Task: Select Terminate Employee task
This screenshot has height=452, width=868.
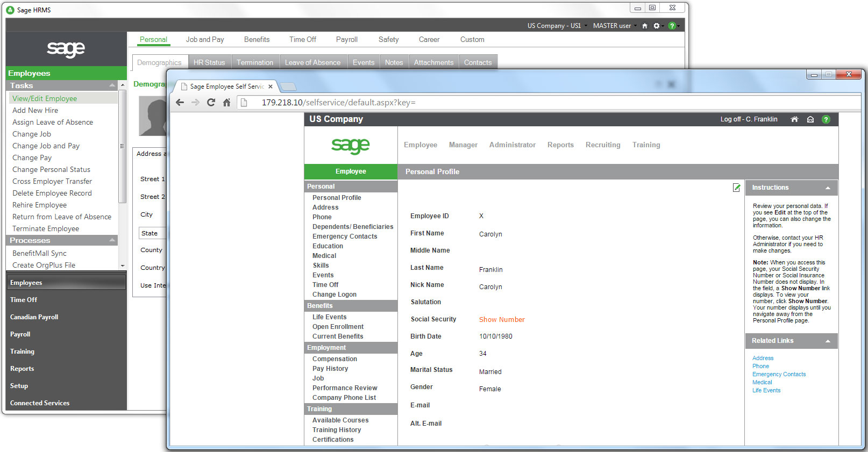Action: [x=46, y=228]
